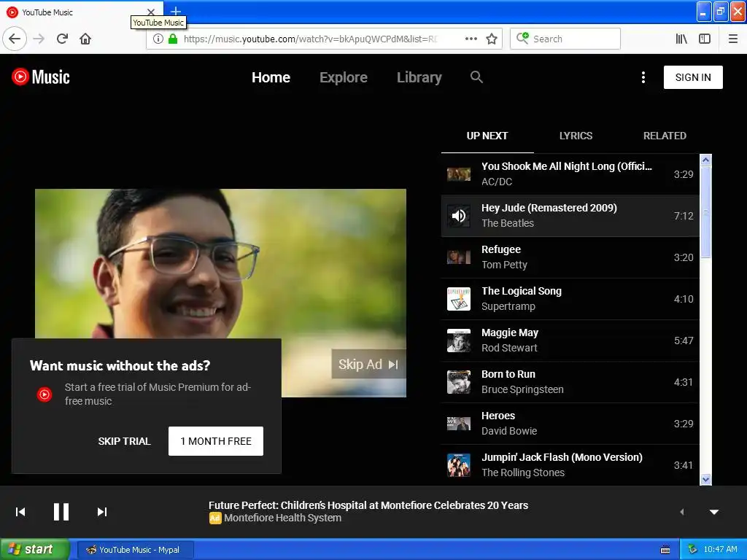Click the keyboard icon in taskbar
747x560 pixels.
(665, 550)
